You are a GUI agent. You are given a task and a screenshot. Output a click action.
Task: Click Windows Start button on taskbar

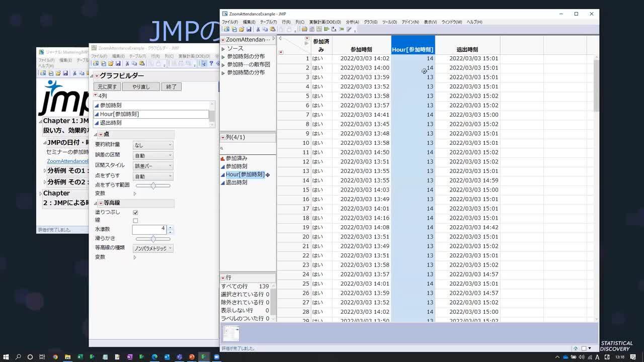(x=6, y=357)
